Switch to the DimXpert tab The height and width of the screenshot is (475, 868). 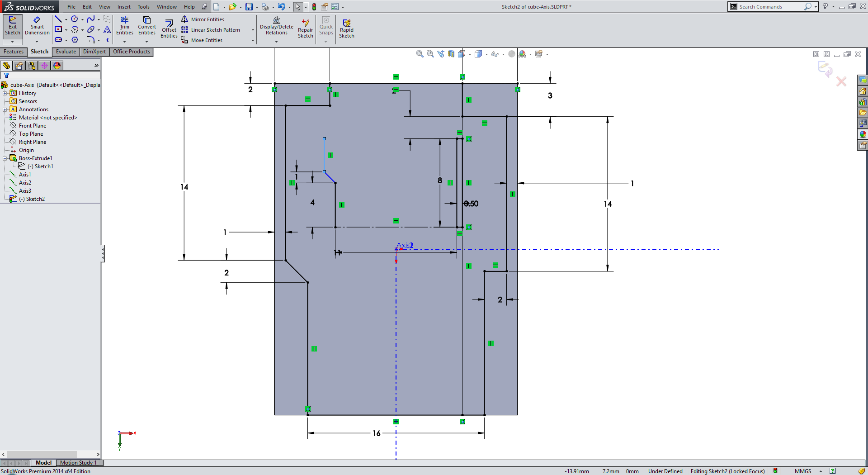tap(94, 52)
